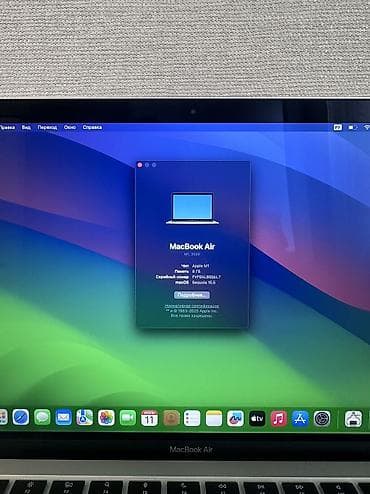
Task: Select the serial number value
Action: coord(206,277)
